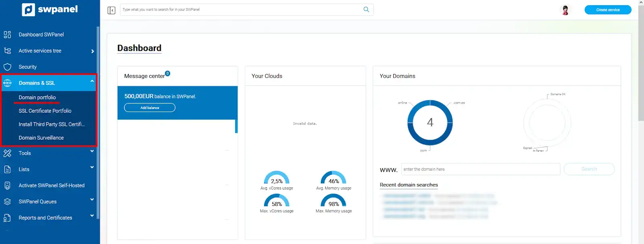Click the SWPanel Queues layers icon
The image size is (644, 244).
(x=7, y=202)
